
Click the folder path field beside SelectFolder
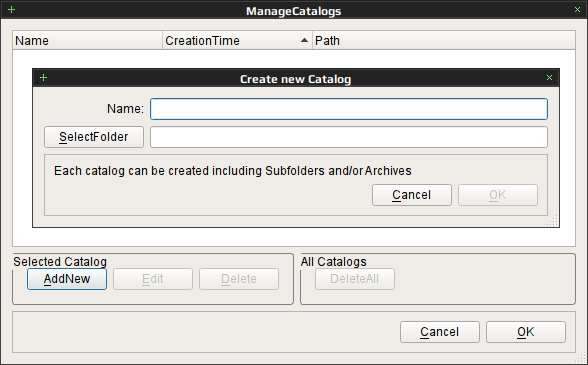pos(349,137)
